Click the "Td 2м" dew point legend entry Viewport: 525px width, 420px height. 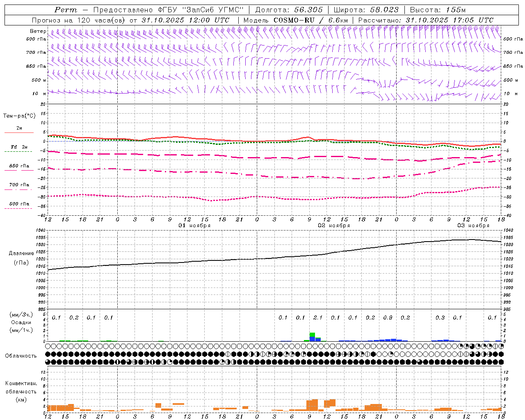tap(19, 147)
